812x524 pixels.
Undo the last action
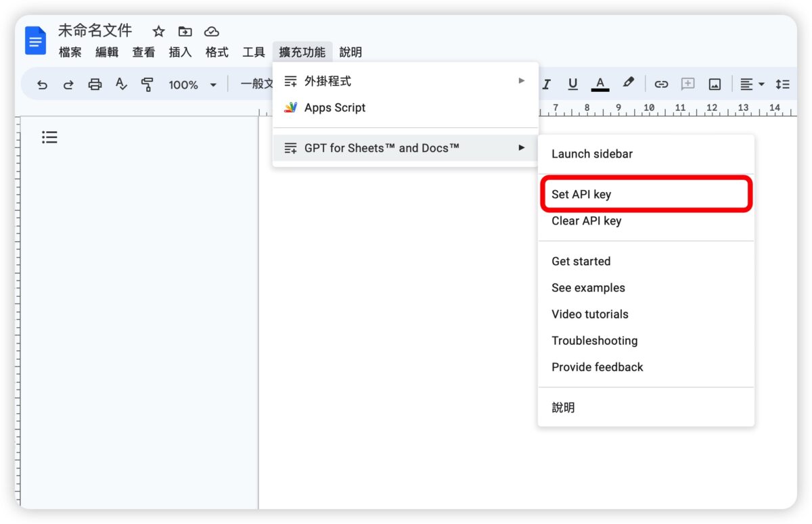tap(43, 85)
